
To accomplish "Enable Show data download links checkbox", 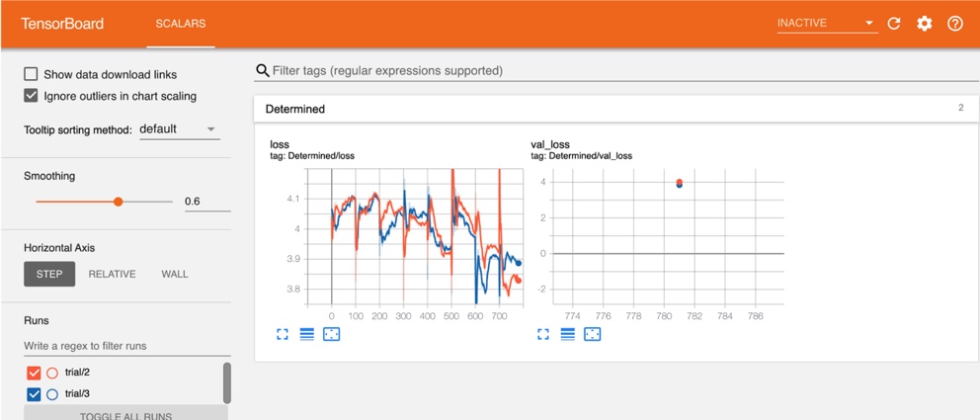I will [31, 74].
